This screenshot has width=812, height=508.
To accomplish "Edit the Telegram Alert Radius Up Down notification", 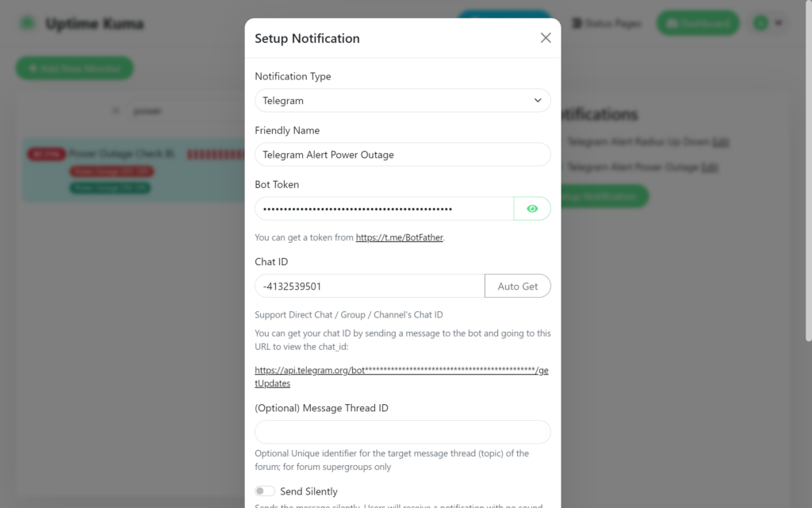I will coord(720,142).
